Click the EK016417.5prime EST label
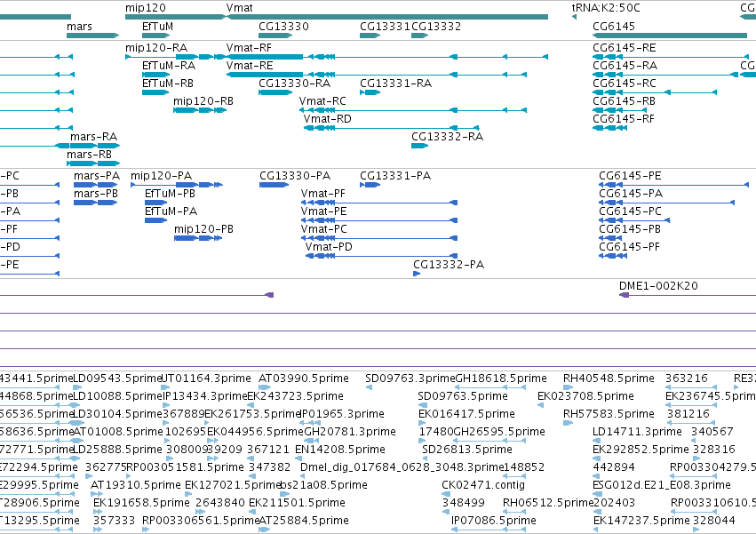The width and height of the screenshot is (756, 534). 466,414
